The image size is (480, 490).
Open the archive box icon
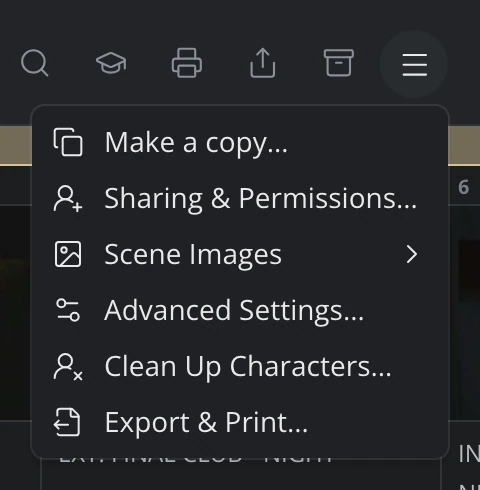[x=339, y=63]
